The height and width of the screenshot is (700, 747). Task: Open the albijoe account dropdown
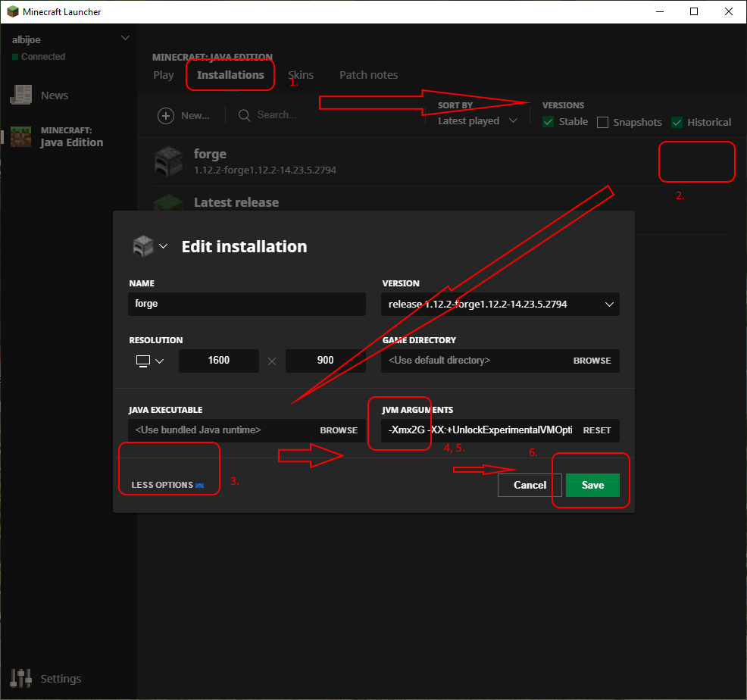pos(125,39)
